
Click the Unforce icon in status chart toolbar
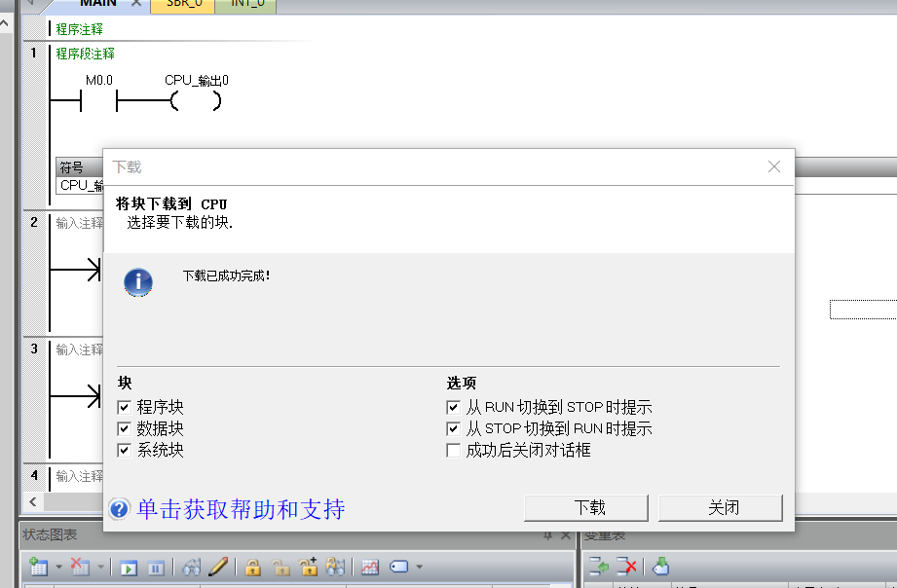282,567
